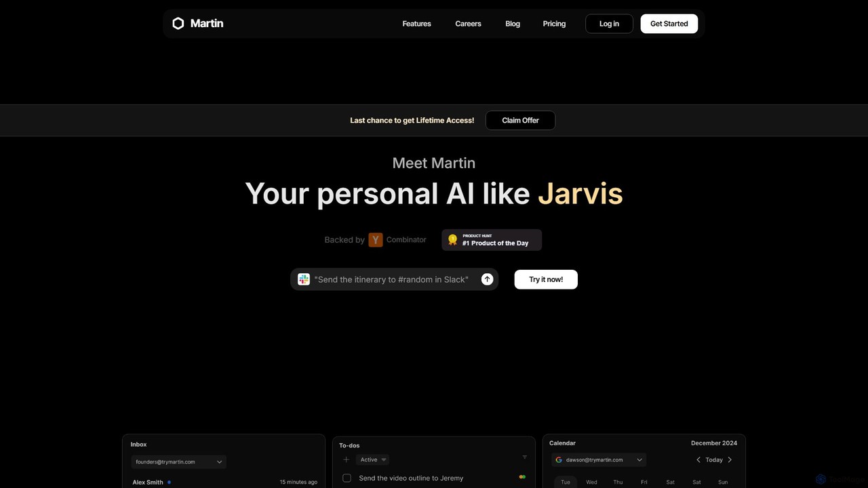Click the 'December 2024' calendar label

pyautogui.click(x=714, y=443)
